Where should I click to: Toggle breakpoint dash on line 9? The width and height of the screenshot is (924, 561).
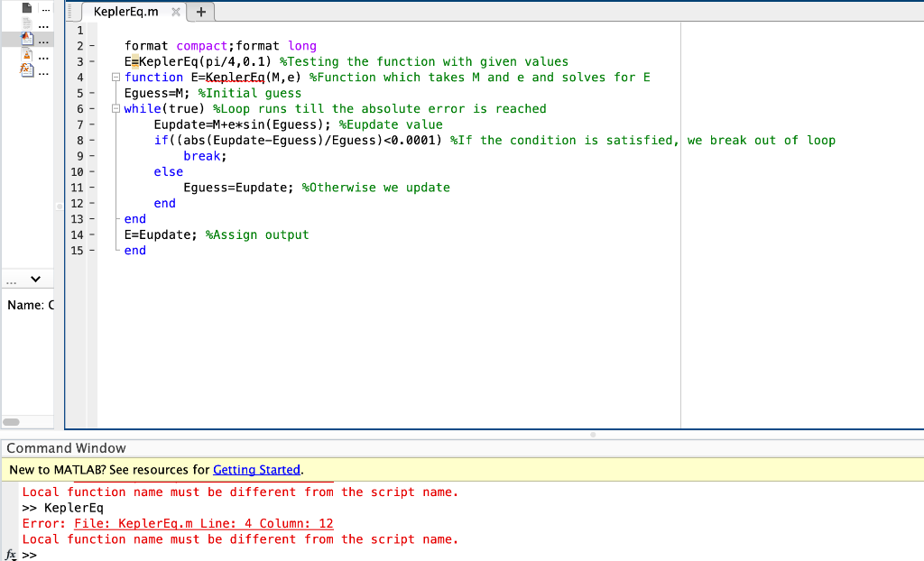pyautogui.click(x=92, y=156)
